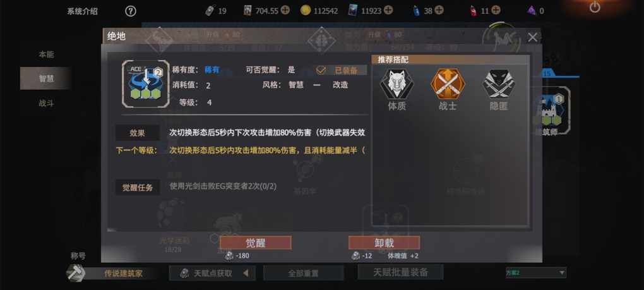Click plus icon beside 704.55 currency
Viewport: 644px width, 290px height.
(x=285, y=10)
